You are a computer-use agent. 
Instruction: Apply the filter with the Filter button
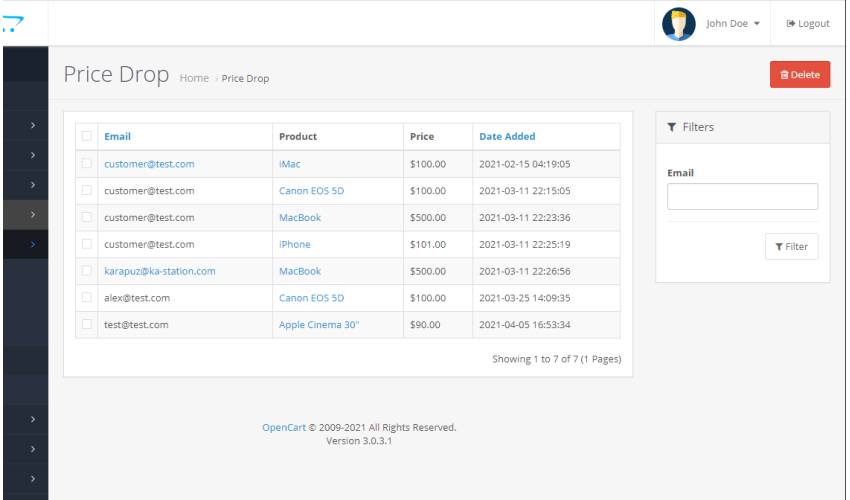[x=791, y=247]
